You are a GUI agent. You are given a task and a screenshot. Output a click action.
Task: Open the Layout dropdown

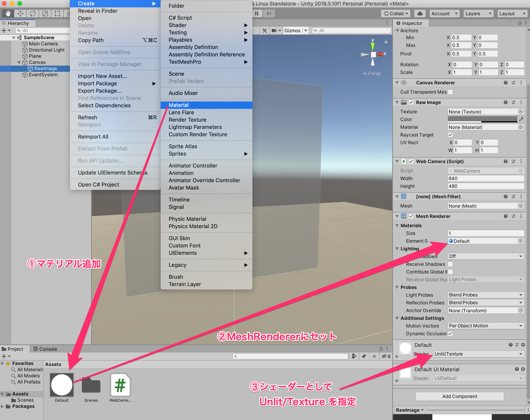pyautogui.click(x=512, y=14)
